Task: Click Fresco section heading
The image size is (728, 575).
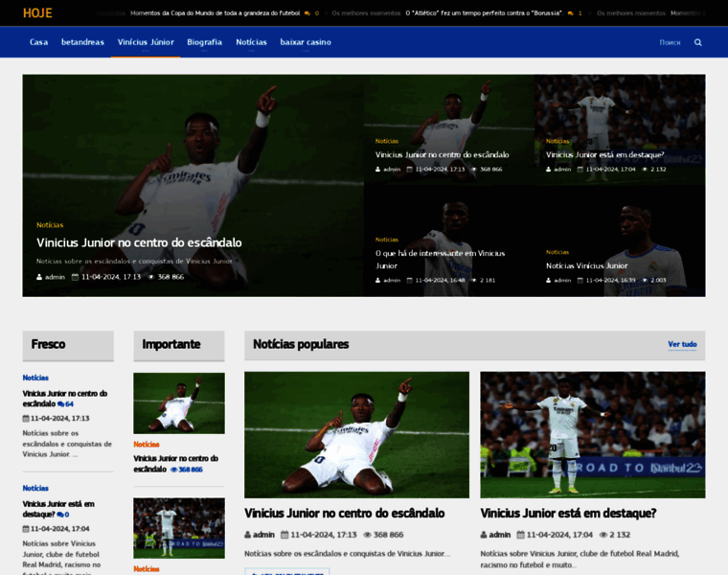Action: point(48,344)
